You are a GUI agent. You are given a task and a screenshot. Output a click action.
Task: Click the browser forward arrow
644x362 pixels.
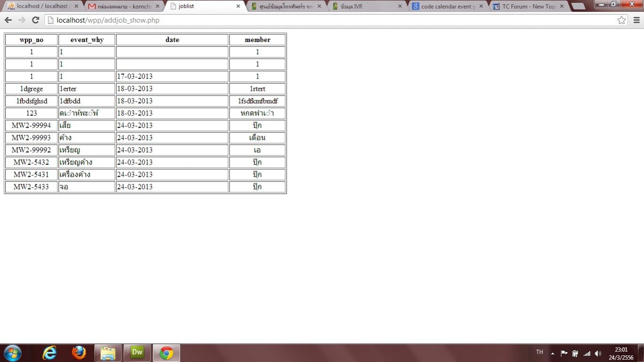point(22,20)
